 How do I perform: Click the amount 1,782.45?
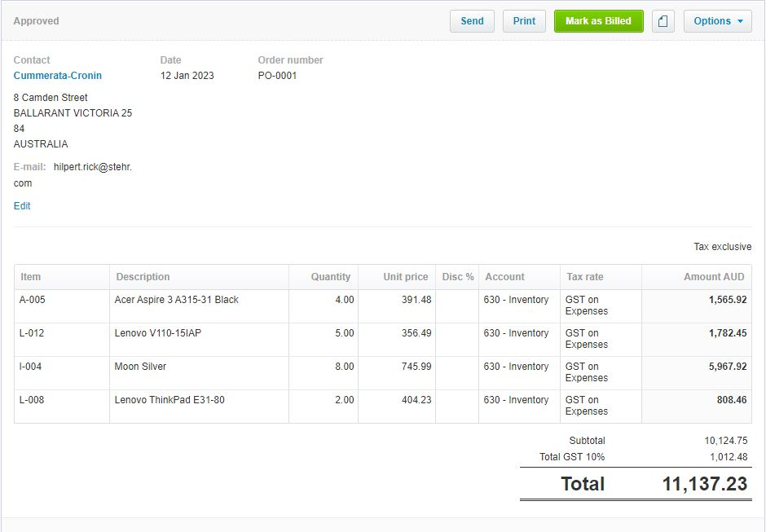[728, 332]
